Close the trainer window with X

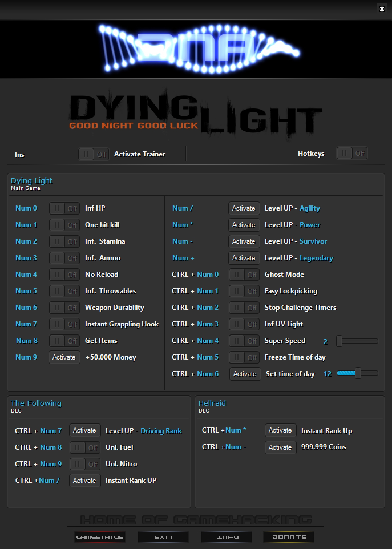[382, 9]
